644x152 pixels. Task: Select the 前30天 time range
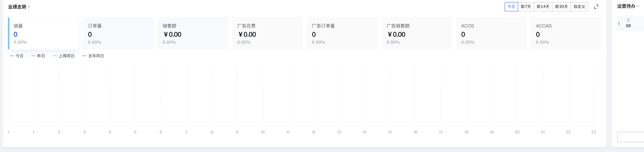(562, 7)
